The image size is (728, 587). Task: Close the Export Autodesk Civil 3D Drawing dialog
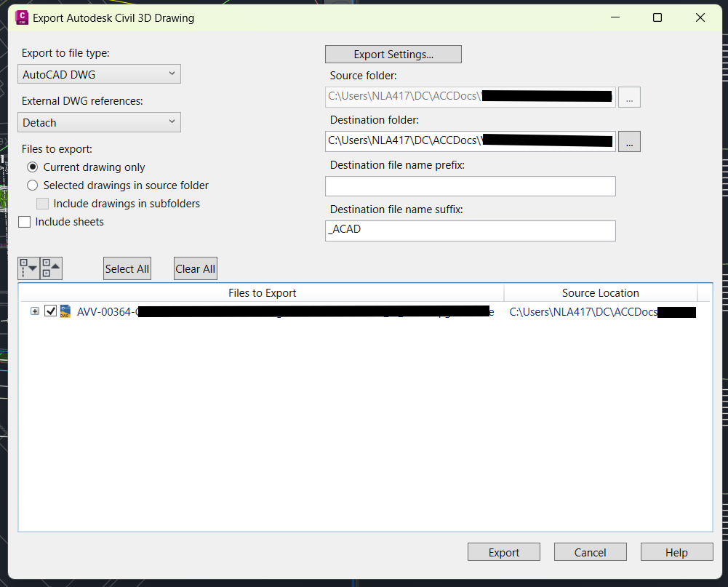click(700, 17)
